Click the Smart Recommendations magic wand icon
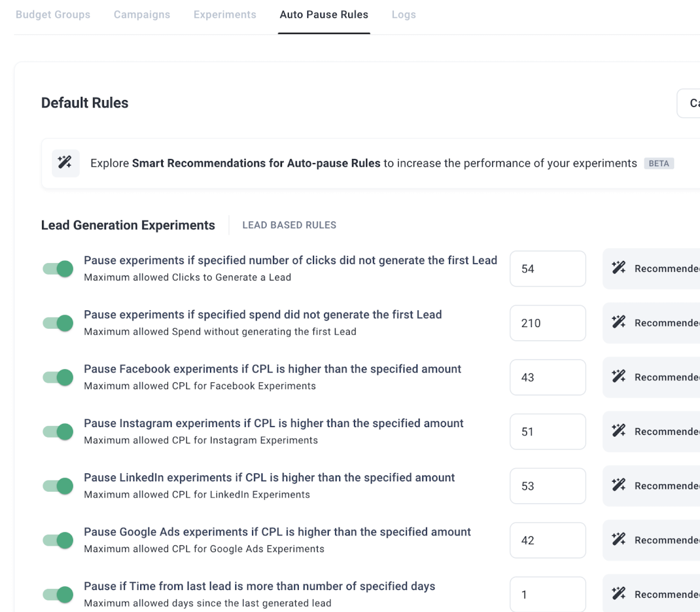The height and width of the screenshot is (612, 700). (65, 163)
